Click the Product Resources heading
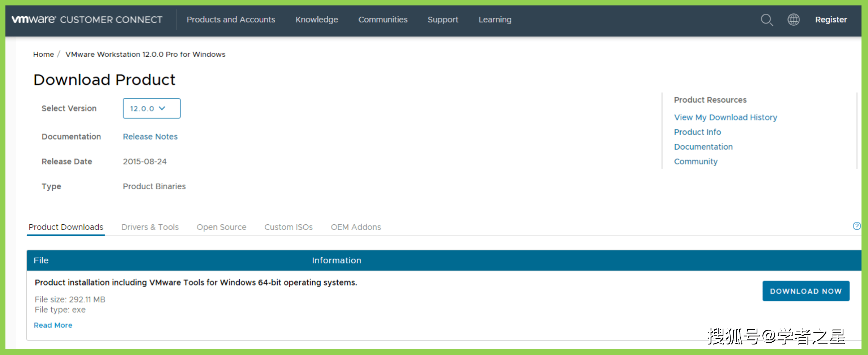Screen dimensions: 868x355 pyautogui.click(x=710, y=100)
